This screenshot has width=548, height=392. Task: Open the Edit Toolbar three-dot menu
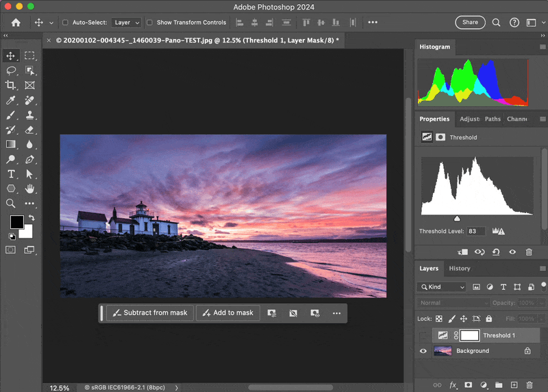click(x=29, y=204)
